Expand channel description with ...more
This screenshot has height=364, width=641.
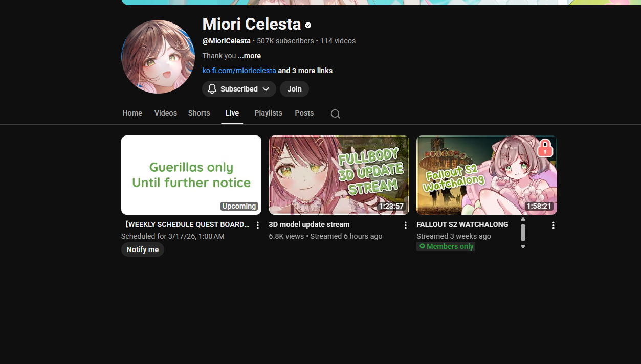click(x=249, y=56)
